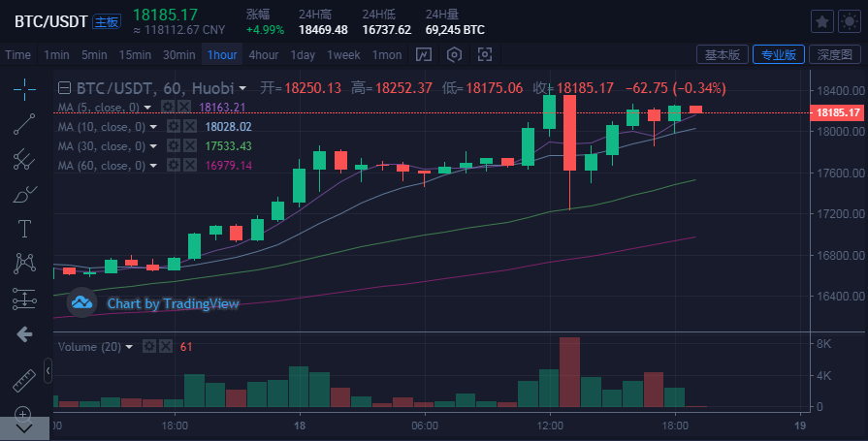Click the fullscreen chart icon
Viewport: 868px width, 441px height.
pos(484,54)
